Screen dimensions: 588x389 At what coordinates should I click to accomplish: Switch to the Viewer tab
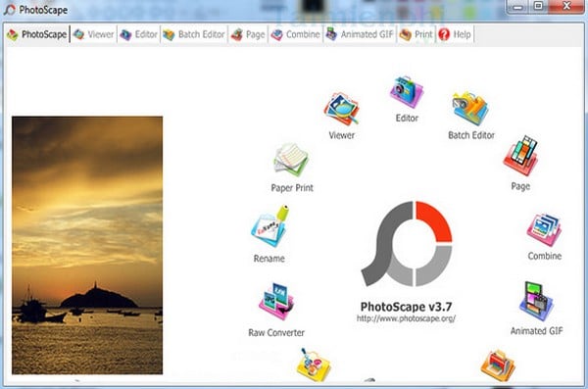click(x=94, y=34)
